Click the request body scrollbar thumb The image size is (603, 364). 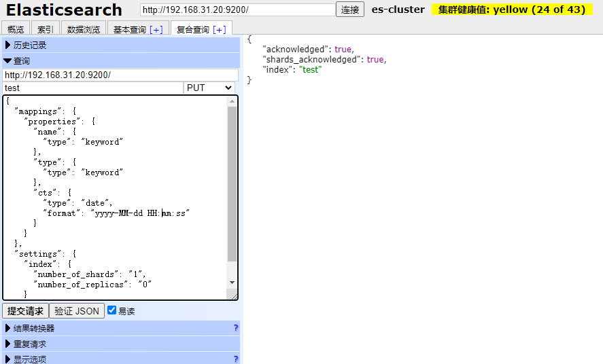pyautogui.click(x=232, y=183)
